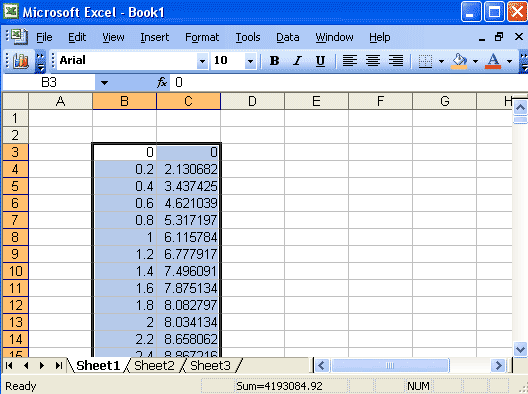Select column D header
The width and height of the screenshot is (528, 394).
252,101
